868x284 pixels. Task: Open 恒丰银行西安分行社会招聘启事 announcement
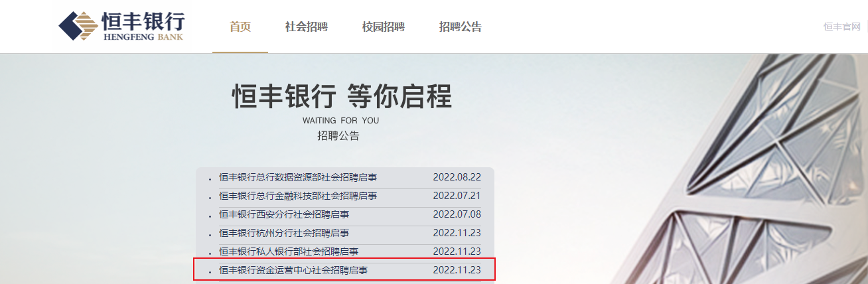(284, 214)
